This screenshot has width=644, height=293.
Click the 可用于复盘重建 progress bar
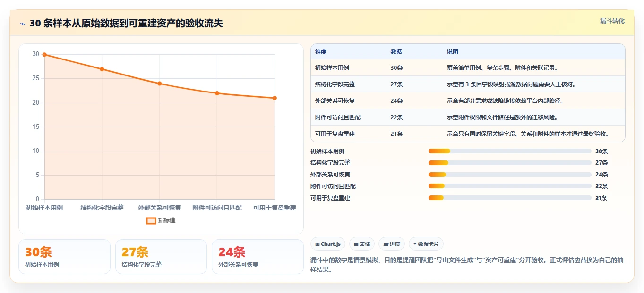[x=510, y=198]
